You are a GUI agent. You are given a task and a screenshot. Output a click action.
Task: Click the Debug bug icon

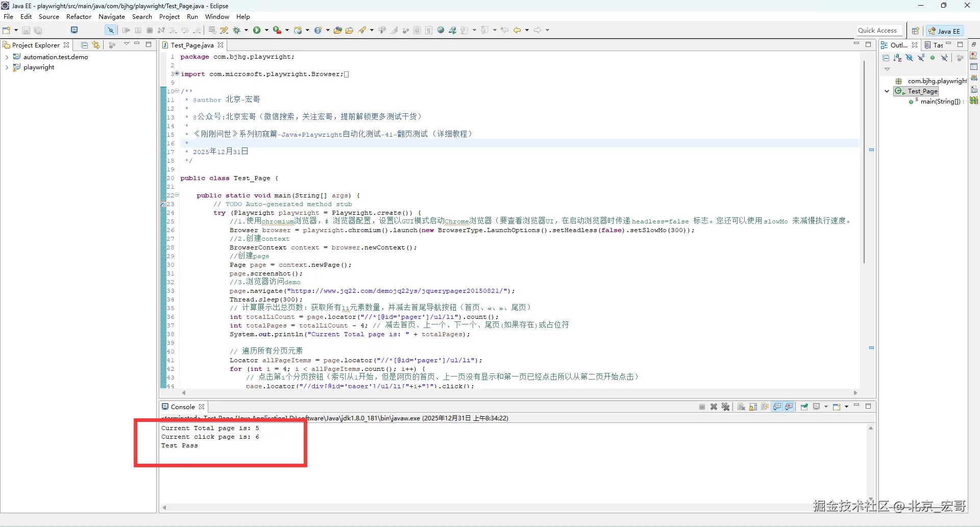coord(236,30)
